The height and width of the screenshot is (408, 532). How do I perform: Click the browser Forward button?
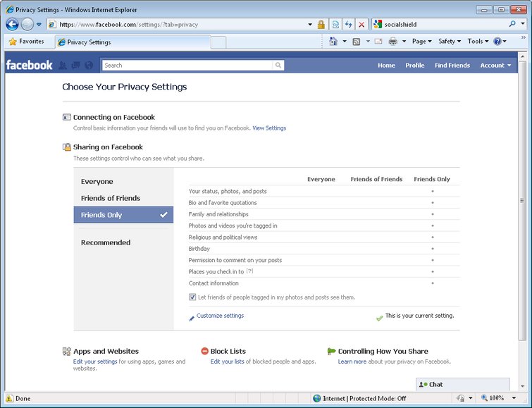point(27,25)
